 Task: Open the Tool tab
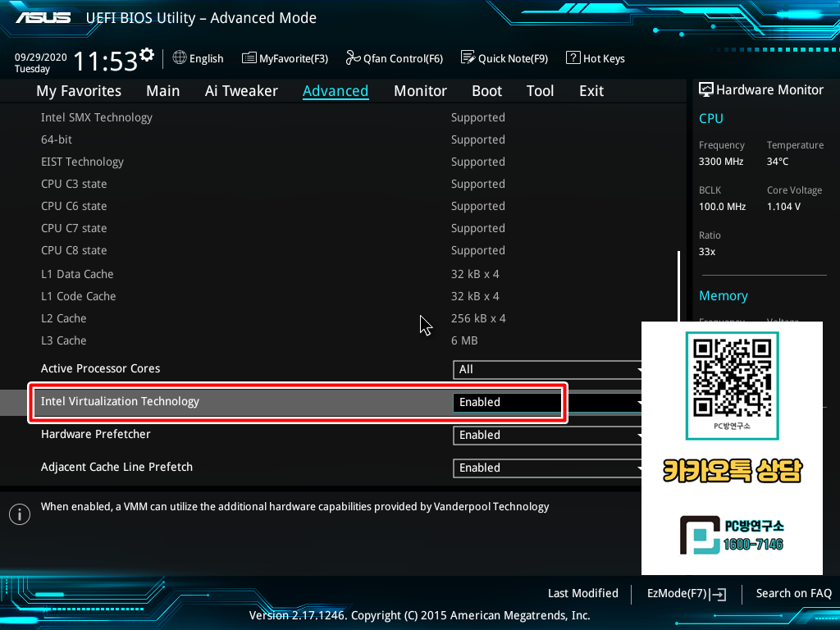point(540,91)
